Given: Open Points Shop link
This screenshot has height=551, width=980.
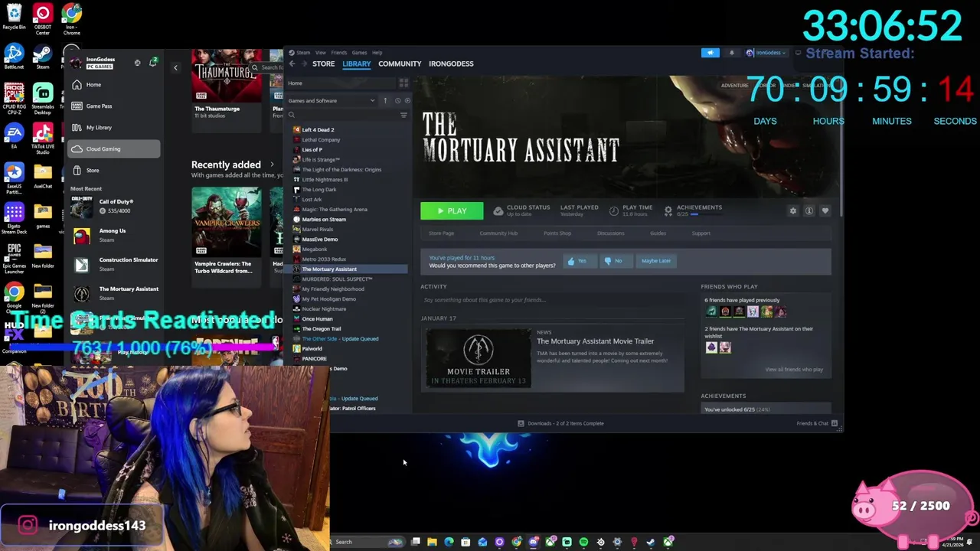Looking at the screenshot, I should click(x=557, y=233).
